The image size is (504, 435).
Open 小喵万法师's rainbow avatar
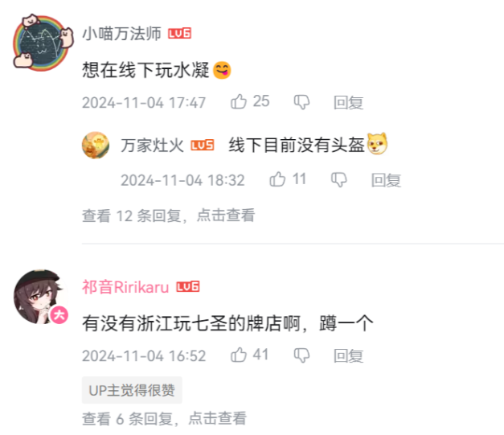43,43
